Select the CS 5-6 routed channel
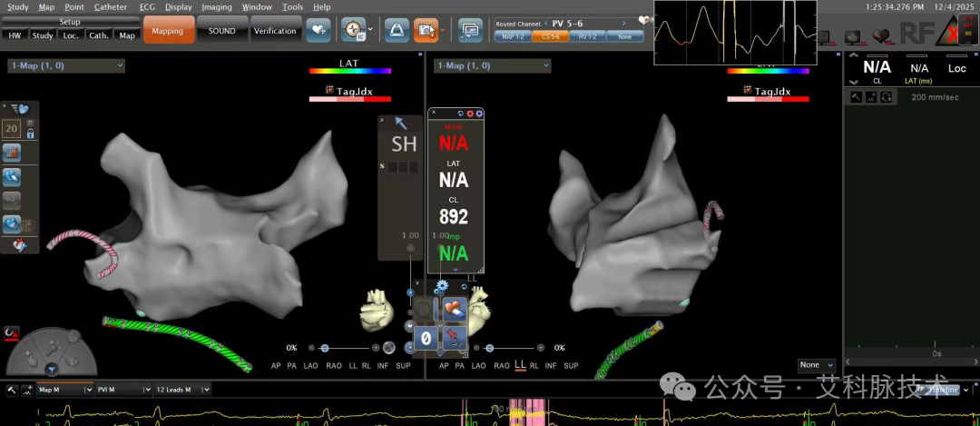Screen dimensions: 980x426 coord(550,37)
